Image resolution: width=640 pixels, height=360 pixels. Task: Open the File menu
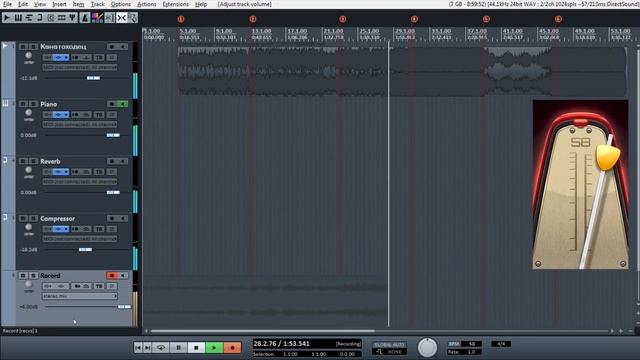pyautogui.click(x=7, y=4)
